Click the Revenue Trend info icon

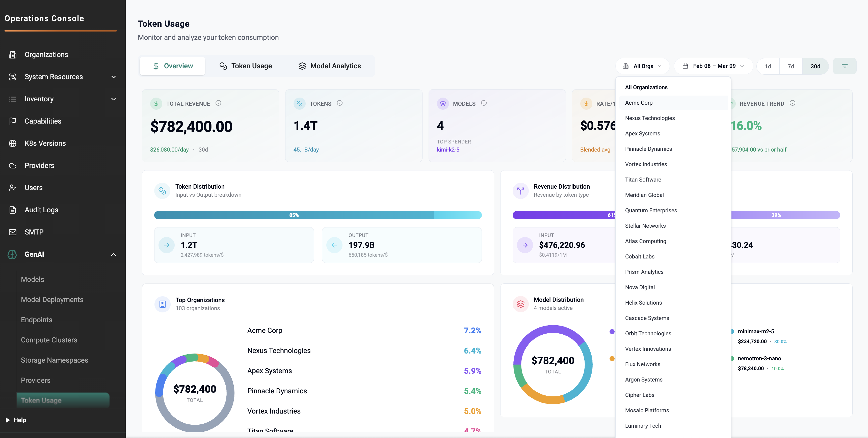click(x=792, y=103)
